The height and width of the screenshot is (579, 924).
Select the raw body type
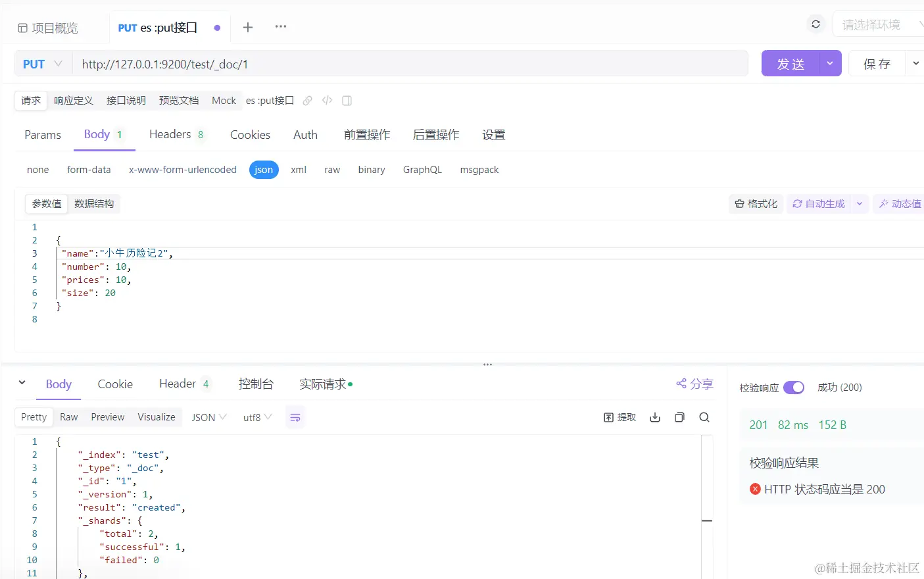pyautogui.click(x=332, y=170)
